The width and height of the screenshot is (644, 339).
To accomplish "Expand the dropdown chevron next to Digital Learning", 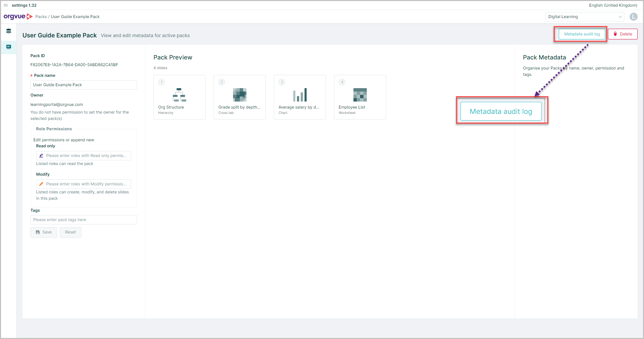I will tap(620, 16).
